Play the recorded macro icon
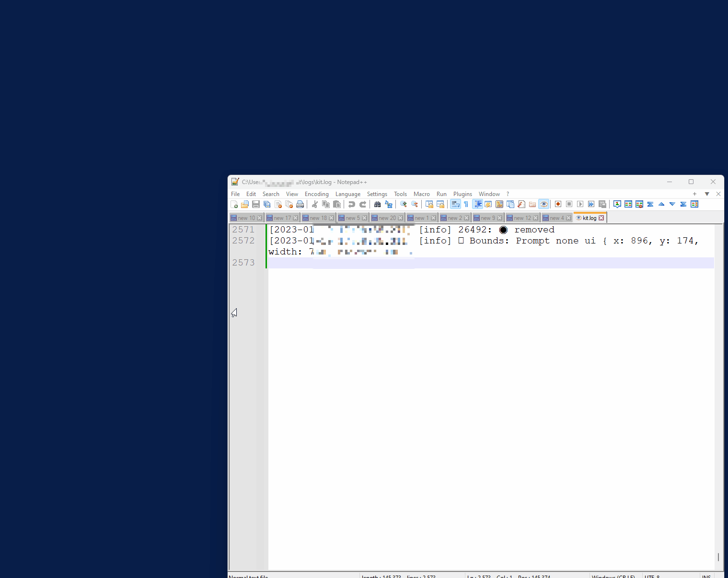This screenshot has width=728, height=578. coord(580,204)
